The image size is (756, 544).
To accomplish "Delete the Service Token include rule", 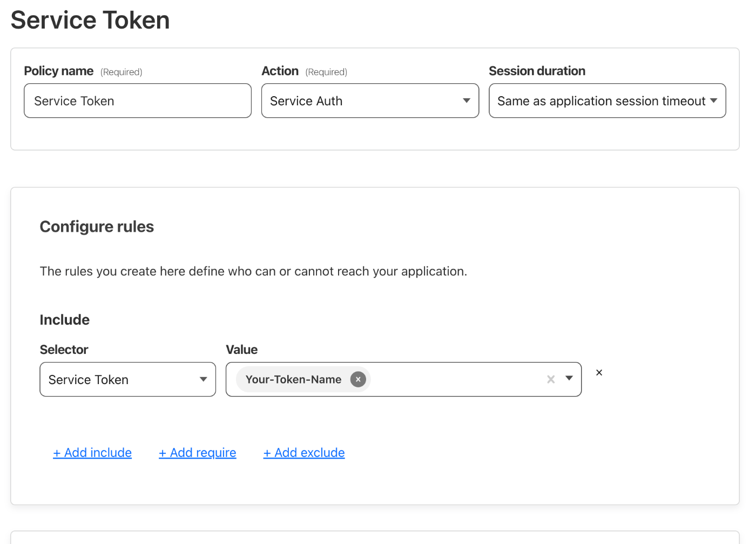I will pos(599,372).
